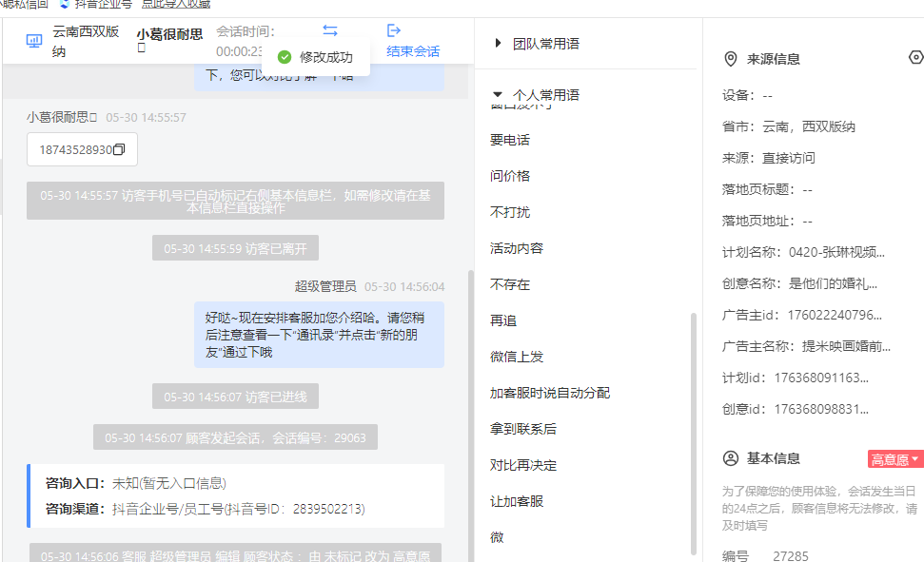The image size is (924, 562).
Task: Click the 顾客发起会话 会话编号 29063 notice
Action: (235, 437)
